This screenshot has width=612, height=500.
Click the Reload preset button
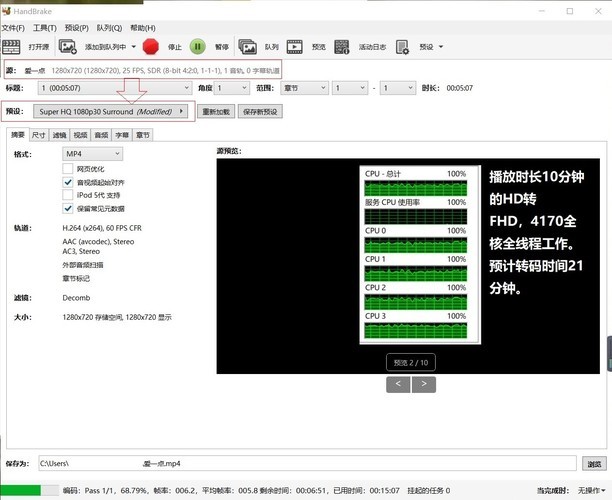click(216, 112)
